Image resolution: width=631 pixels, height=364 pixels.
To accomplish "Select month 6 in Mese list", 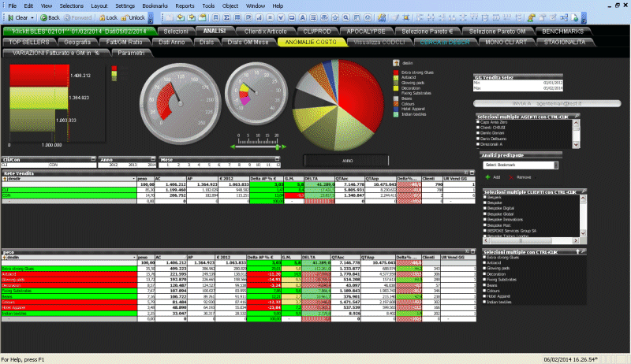I will pos(218,165).
